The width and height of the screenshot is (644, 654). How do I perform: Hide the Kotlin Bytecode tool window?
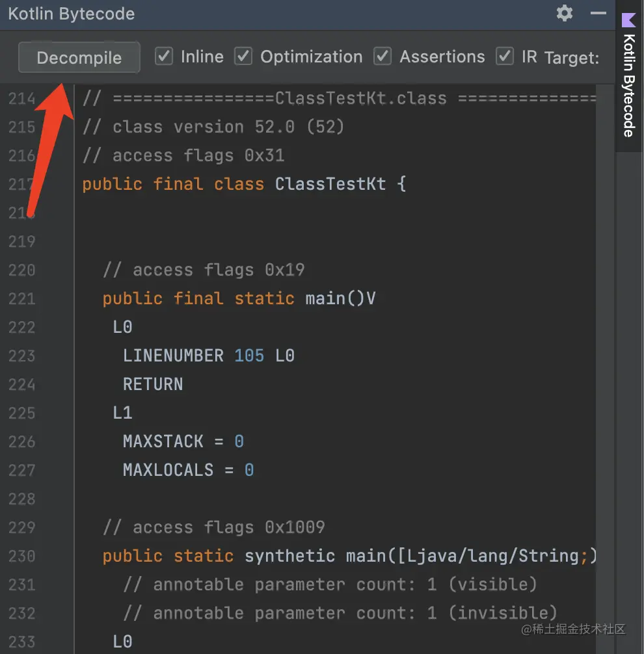click(x=598, y=14)
